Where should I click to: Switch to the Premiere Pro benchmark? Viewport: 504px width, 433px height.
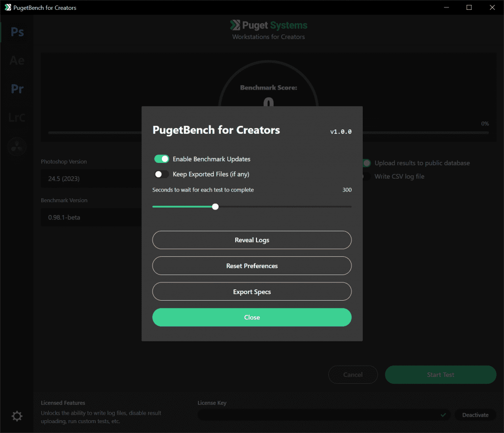tap(17, 89)
